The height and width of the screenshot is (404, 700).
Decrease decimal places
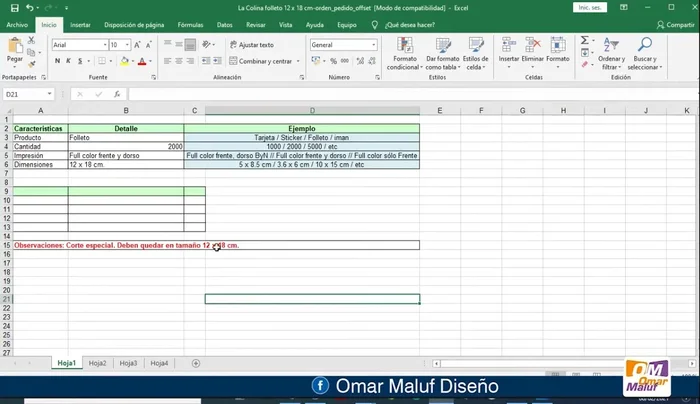372,61
